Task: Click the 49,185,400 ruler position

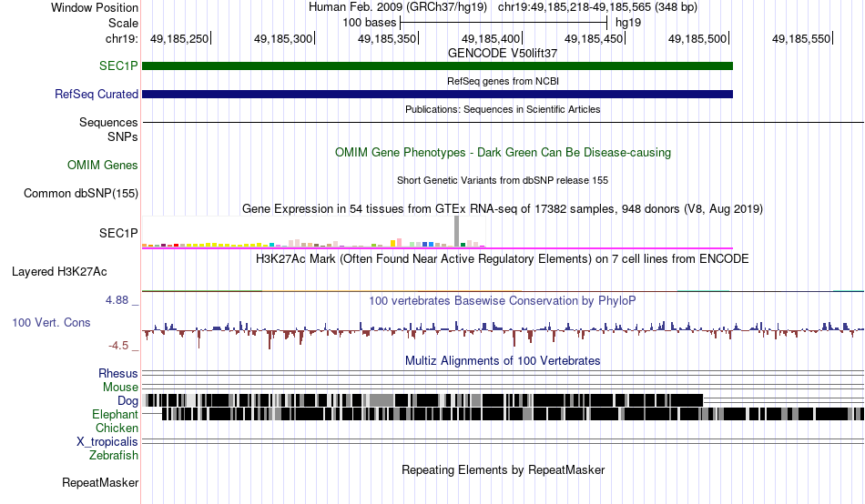Action: [491, 38]
